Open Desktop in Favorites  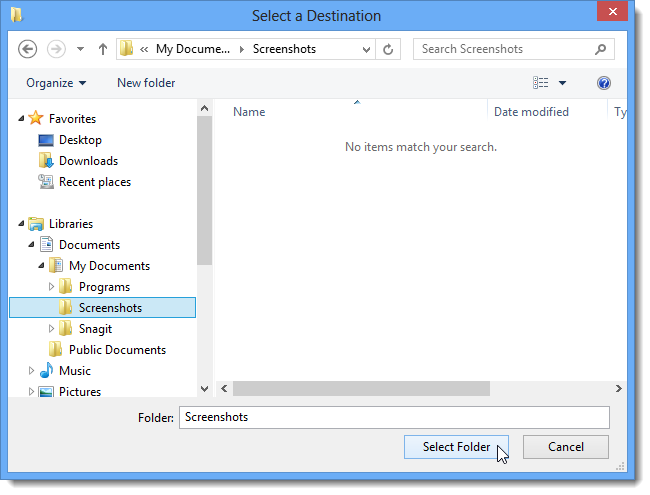pyautogui.click(x=80, y=140)
